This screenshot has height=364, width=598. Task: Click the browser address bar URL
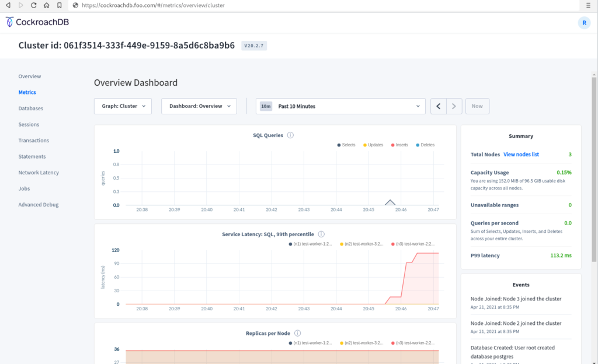coord(153,5)
